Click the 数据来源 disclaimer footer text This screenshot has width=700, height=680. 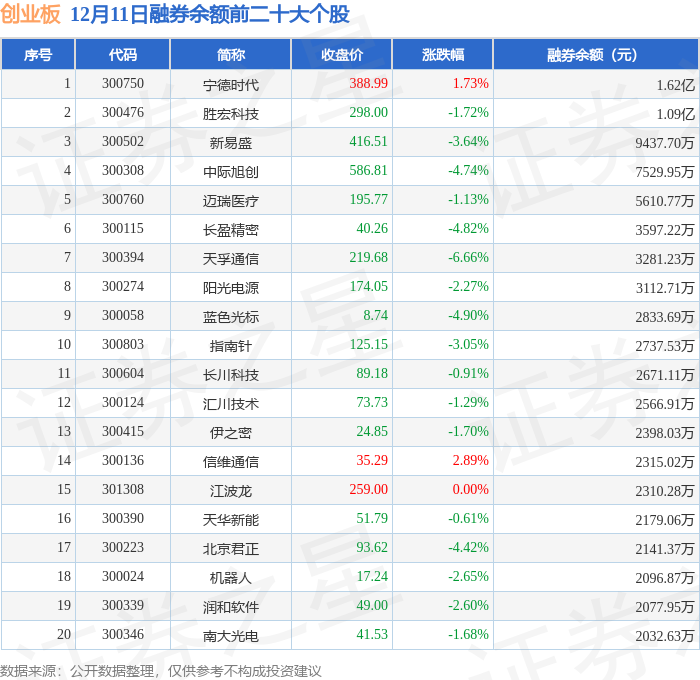pyautogui.click(x=161, y=671)
